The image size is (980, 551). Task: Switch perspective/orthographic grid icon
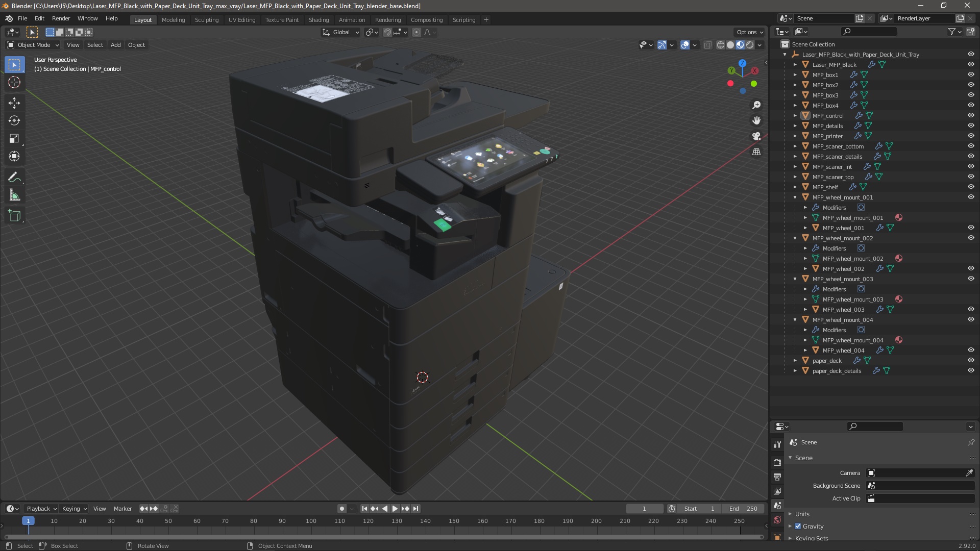click(x=756, y=152)
